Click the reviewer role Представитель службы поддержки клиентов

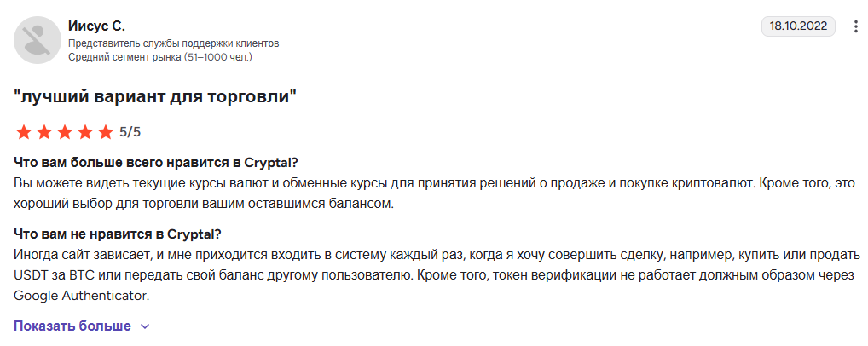[x=173, y=43]
